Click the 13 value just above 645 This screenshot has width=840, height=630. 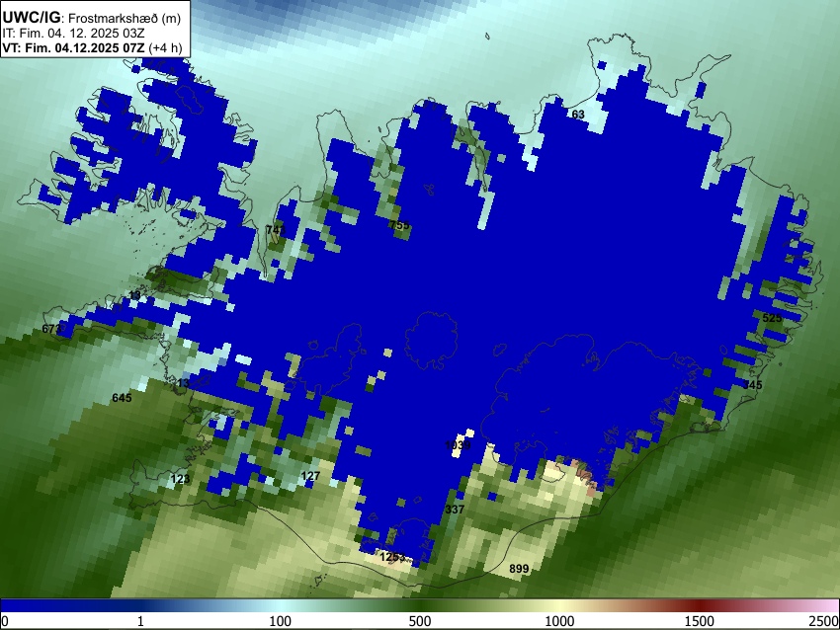(x=184, y=383)
